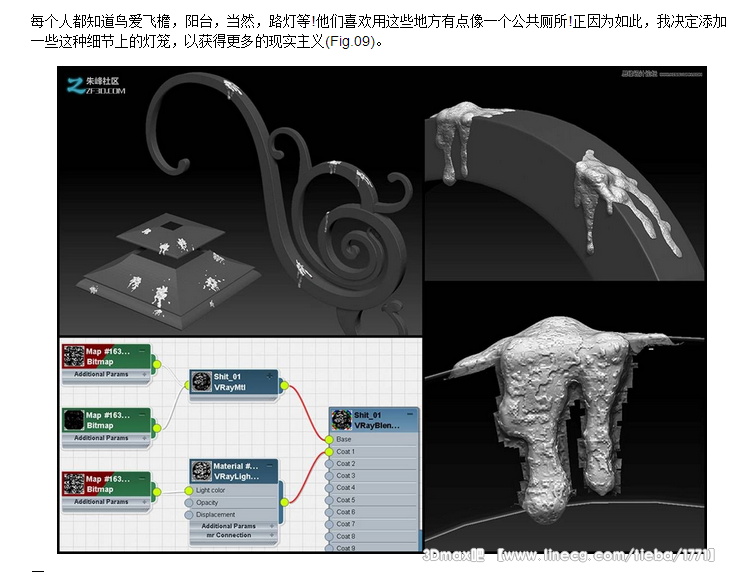Expand the Shit_01 VRayMtl node with its plus

tap(270, 376)
